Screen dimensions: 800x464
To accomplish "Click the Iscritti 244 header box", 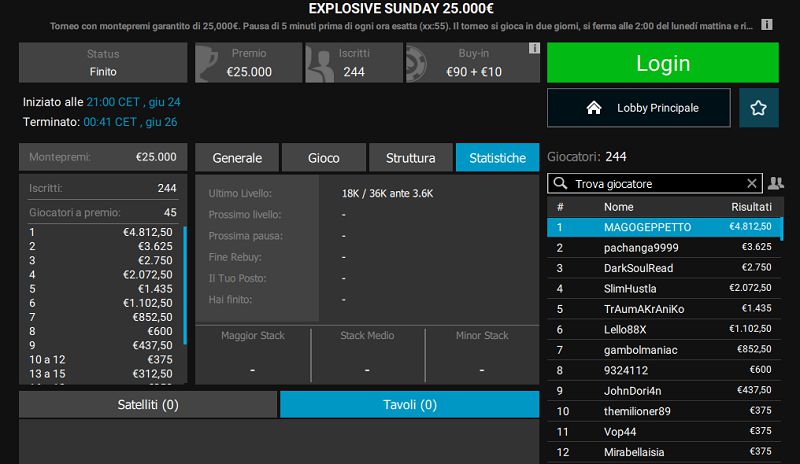I will [354, 63].
